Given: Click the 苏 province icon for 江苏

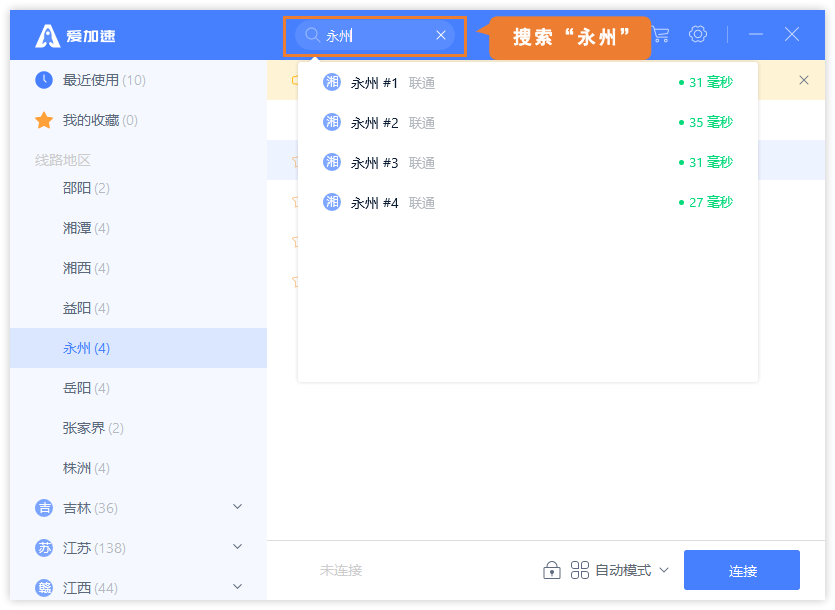Looking at the screenshot, I should (x=44, y=548).
